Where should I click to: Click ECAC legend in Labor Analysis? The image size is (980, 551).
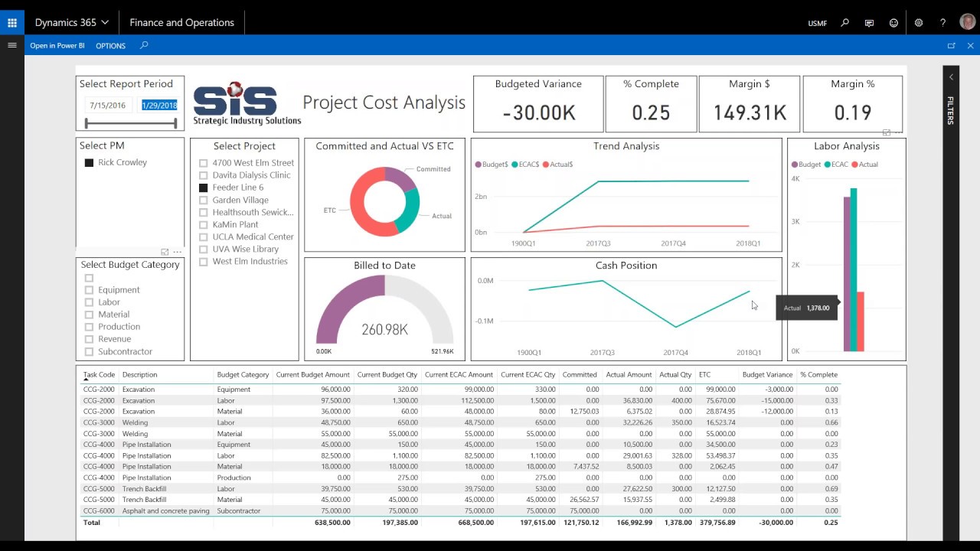(x=836, y=165)
